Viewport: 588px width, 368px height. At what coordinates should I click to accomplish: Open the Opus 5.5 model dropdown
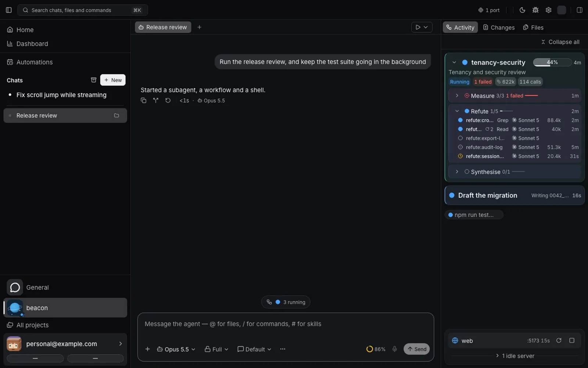click(x=176, y=349)
